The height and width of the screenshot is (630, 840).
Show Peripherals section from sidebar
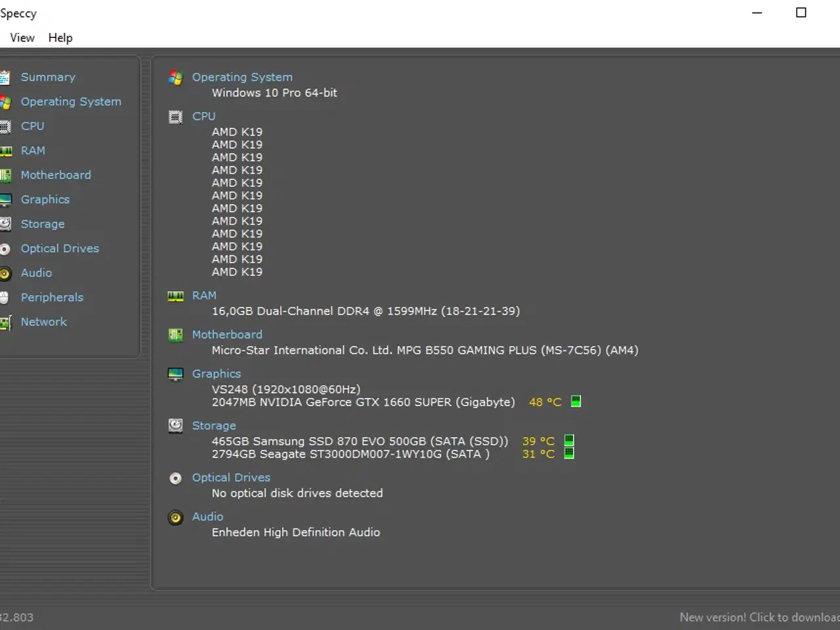pyautogui.click(x=52, y=297)
